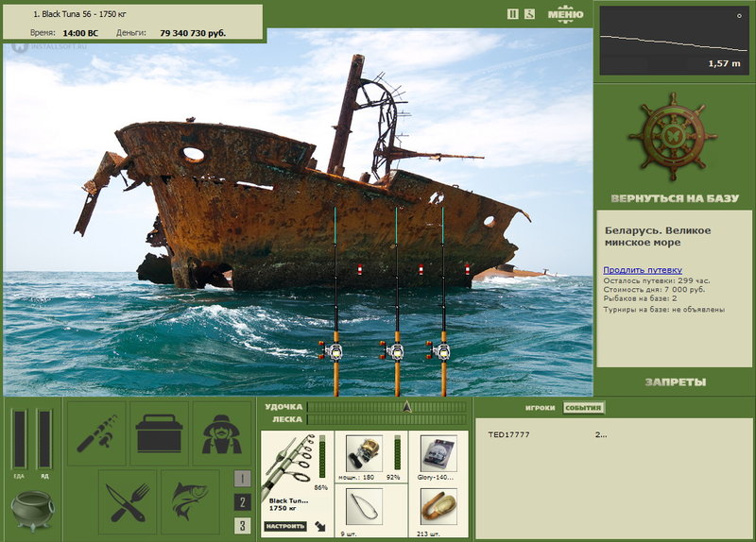Open the ЗАПРЕТЫ restrictions panel
Viewport: 756px width, 542px height.
click(676, 382)
